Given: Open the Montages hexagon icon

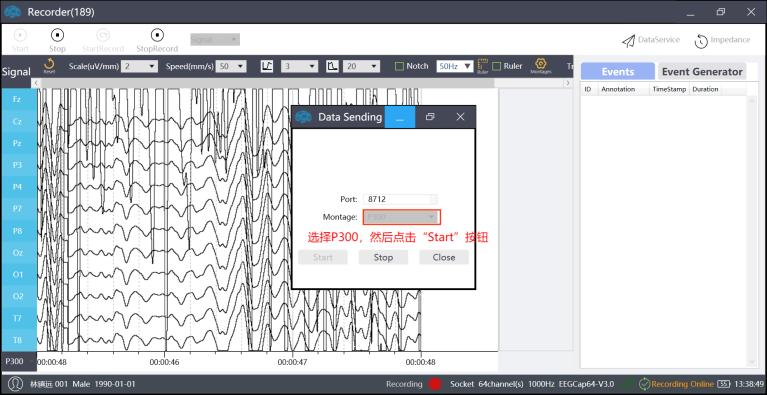Looking at the screenshot, I should pos(540,64).
